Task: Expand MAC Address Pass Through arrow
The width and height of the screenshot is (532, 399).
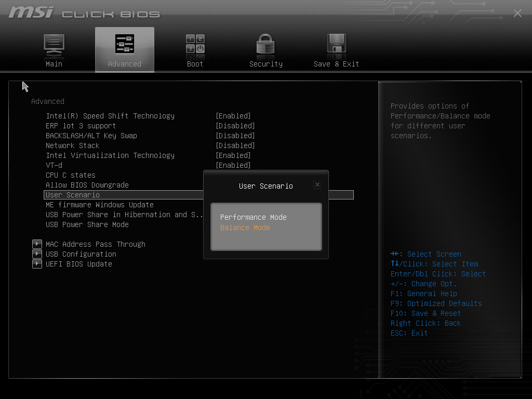Action: point(37,244)
